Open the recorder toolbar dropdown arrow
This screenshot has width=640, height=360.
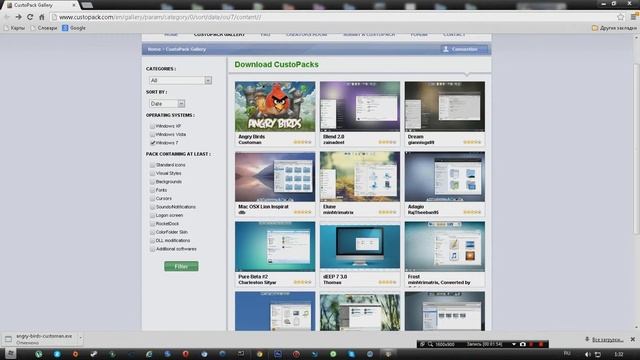[513, 344]
